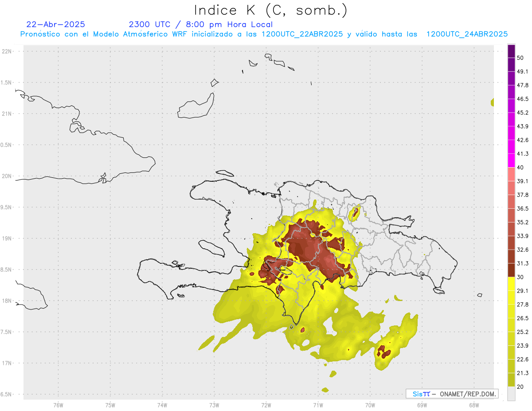Pick the dark brown segment between 30 and 31.3
The width and height of the screenshot is (532, 411).
(511, 270)
